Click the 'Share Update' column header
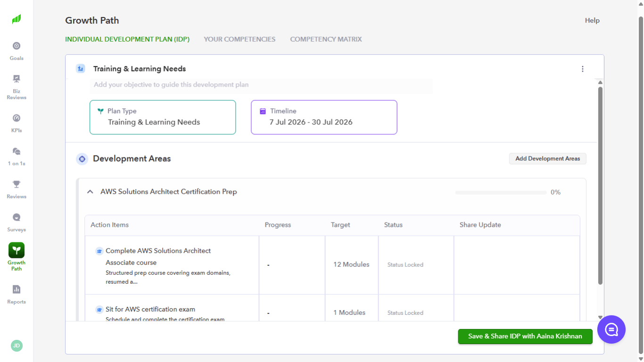The image size is (644, 362). point(480,225)
